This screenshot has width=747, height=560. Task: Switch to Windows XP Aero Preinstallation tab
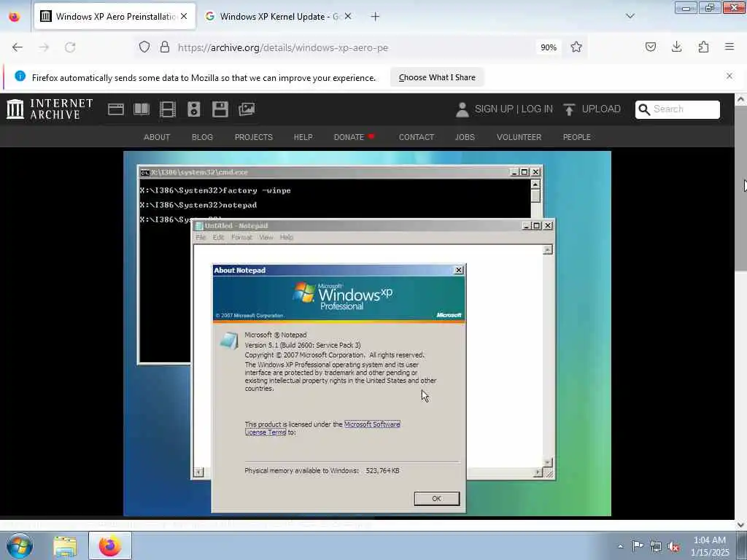tap(115, 17)
